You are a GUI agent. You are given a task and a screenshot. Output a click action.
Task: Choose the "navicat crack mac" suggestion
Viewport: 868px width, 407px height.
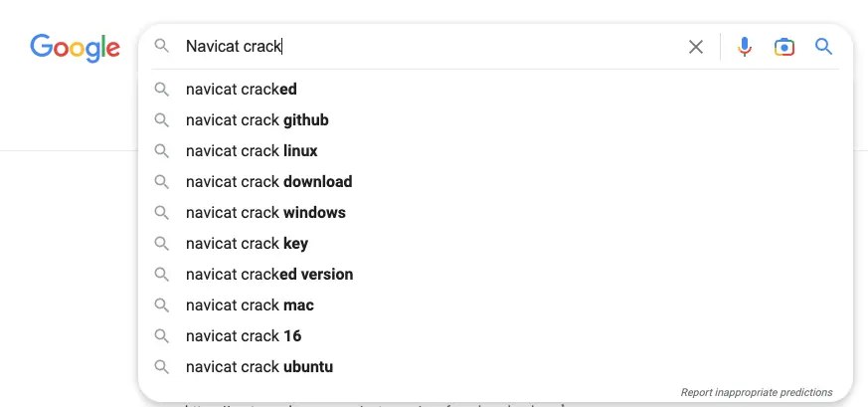250,305
